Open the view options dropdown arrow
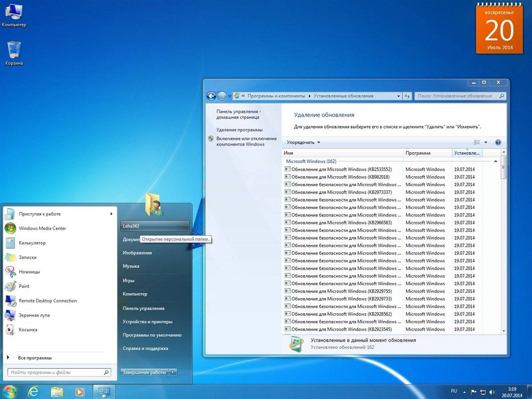 point(486,142)
